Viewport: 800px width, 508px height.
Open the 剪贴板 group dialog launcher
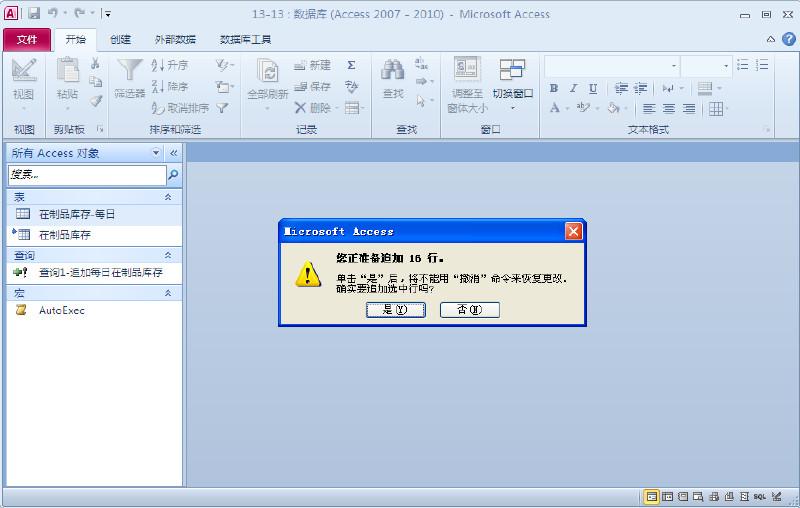click(101, 129)
